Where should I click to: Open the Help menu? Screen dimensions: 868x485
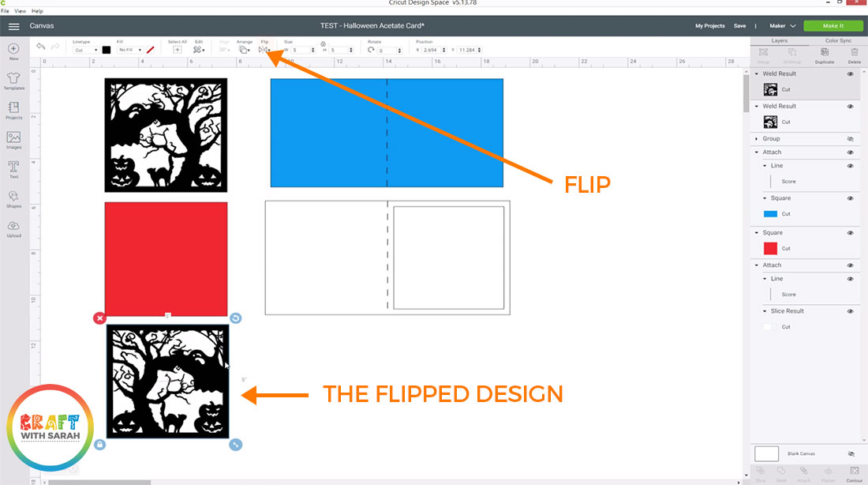tap(37, 11)
